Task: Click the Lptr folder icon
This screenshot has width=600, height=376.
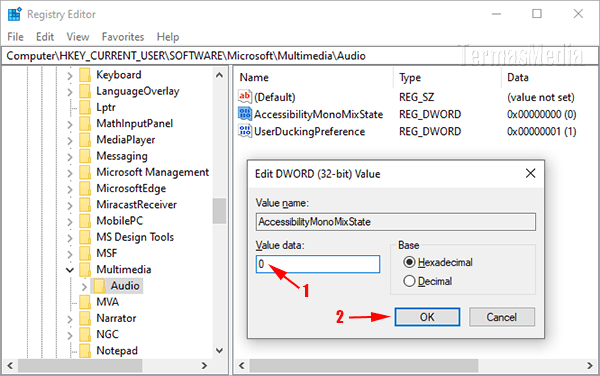Action: 85,107
